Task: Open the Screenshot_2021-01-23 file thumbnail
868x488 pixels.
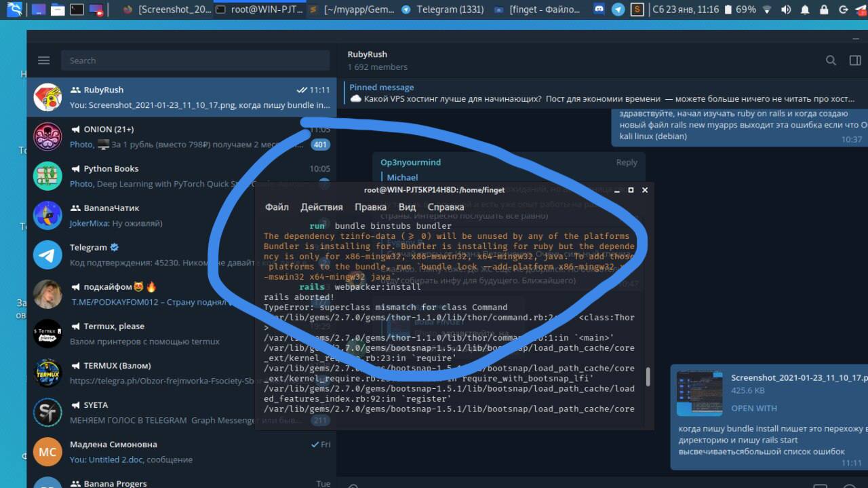Action: (699, 393)
